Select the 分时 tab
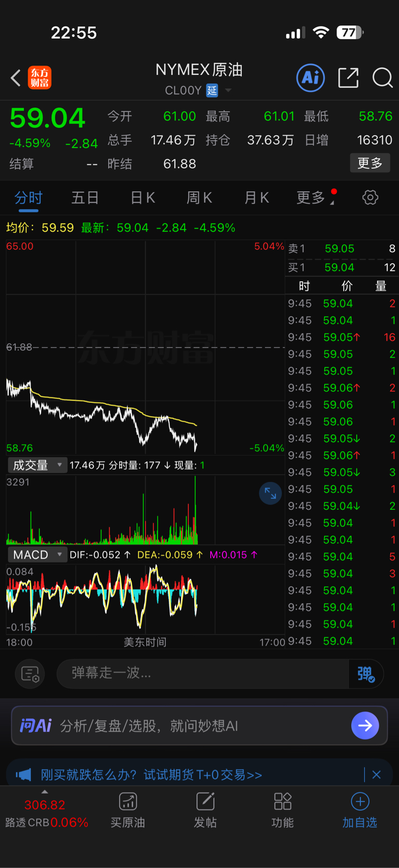 point(28,198)
